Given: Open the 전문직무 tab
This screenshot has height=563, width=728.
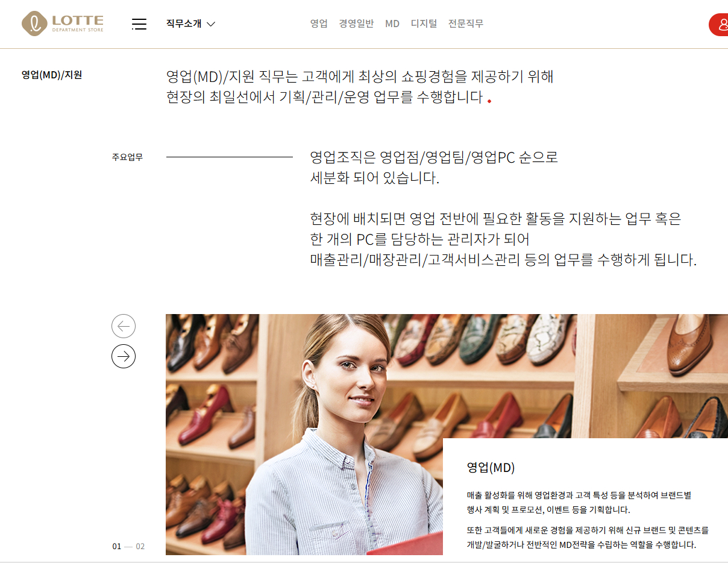Looking at the screenshot, I should tap(466, 24).
